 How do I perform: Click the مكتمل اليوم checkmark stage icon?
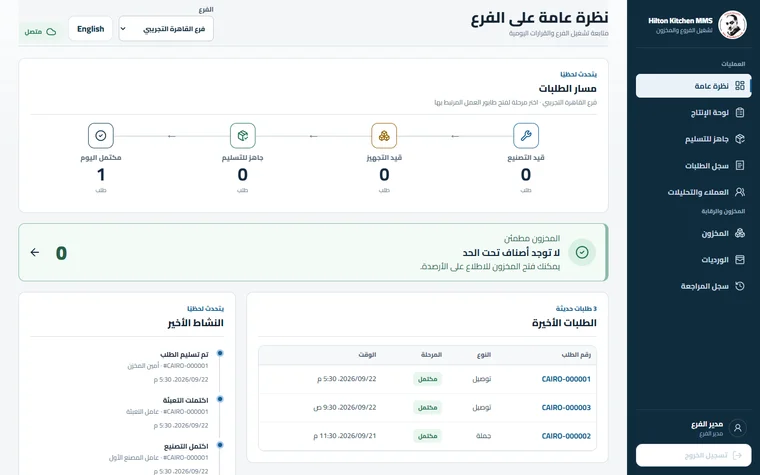(101, 136)
